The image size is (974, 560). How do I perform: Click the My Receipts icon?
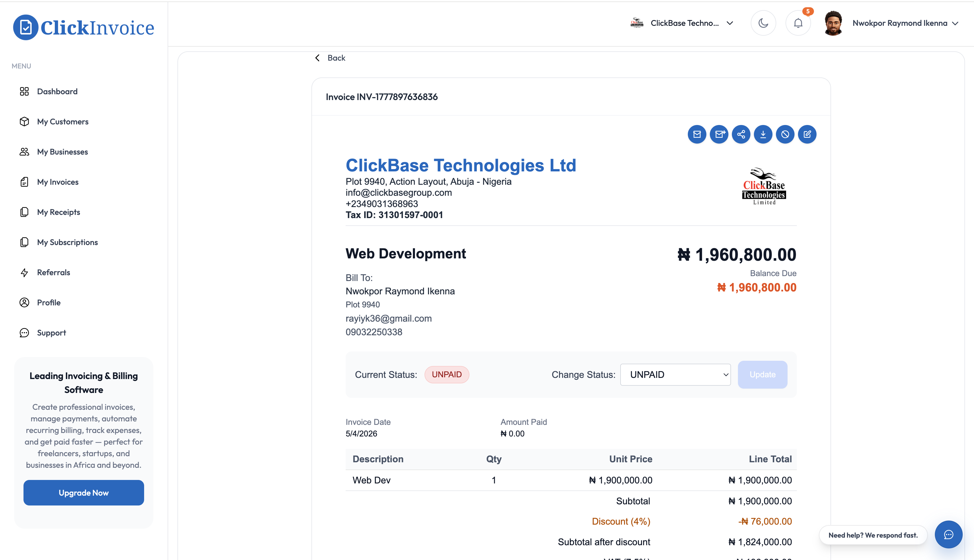click(24, 212)
